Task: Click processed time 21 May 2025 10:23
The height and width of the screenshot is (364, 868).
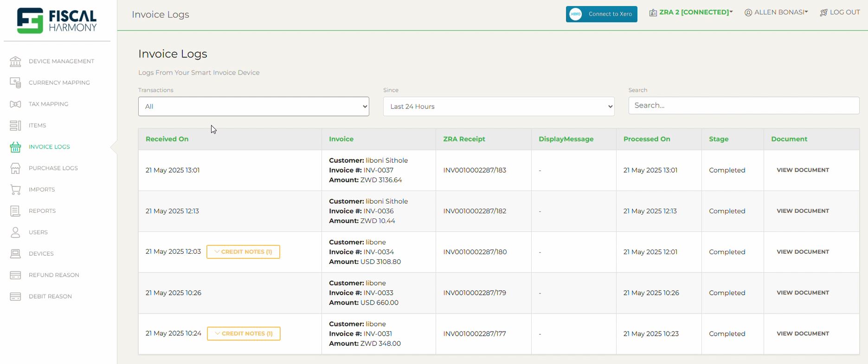Action: (x=651, y=333)
